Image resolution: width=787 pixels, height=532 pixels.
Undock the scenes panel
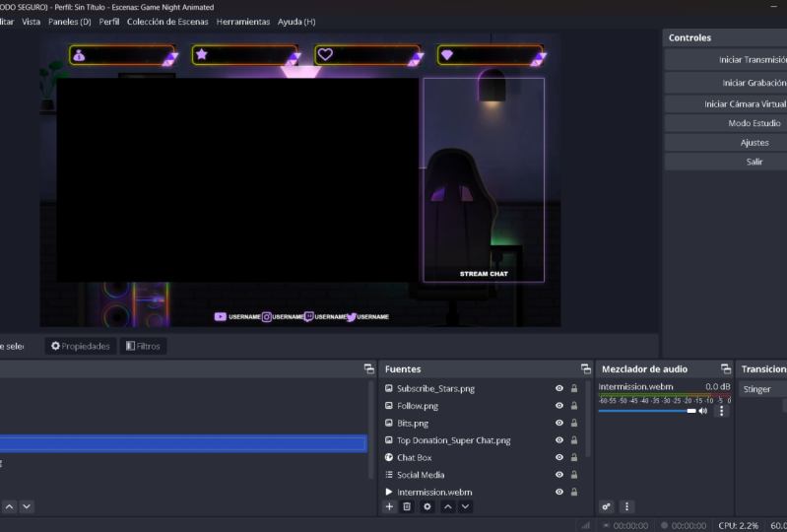pyautogui.click(x=369, y=368)
